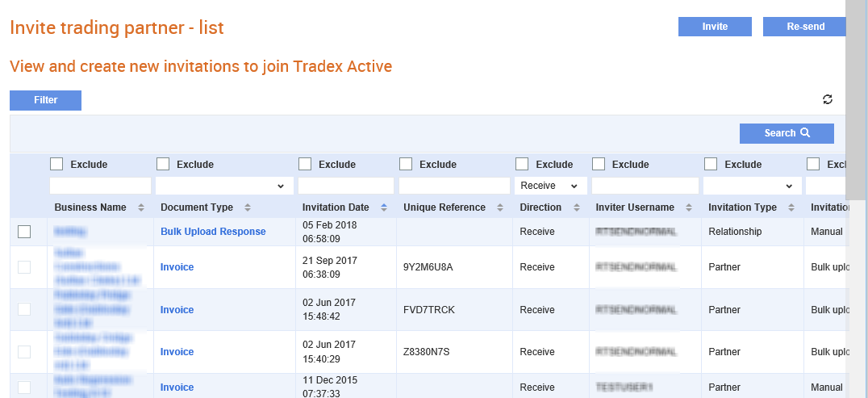Sort by Document Type column arrows
This screenshot has width=868, height=398.
click(x=248, y=207)
